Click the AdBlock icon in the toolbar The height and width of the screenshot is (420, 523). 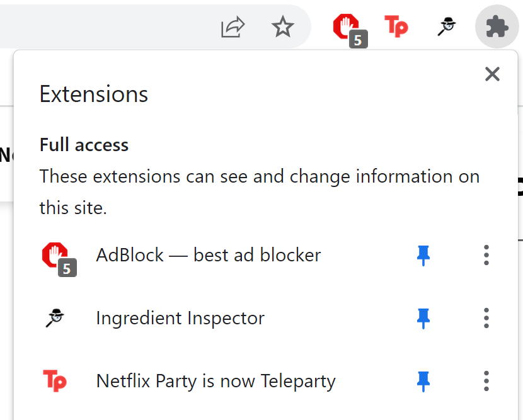(346, 27)
